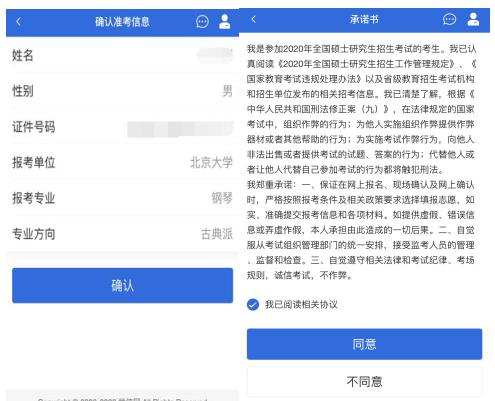Open chat icon on 确认准考信息 header
This screenshot has width=495, height=401.
pyautogui.click(x=202, y=22)
